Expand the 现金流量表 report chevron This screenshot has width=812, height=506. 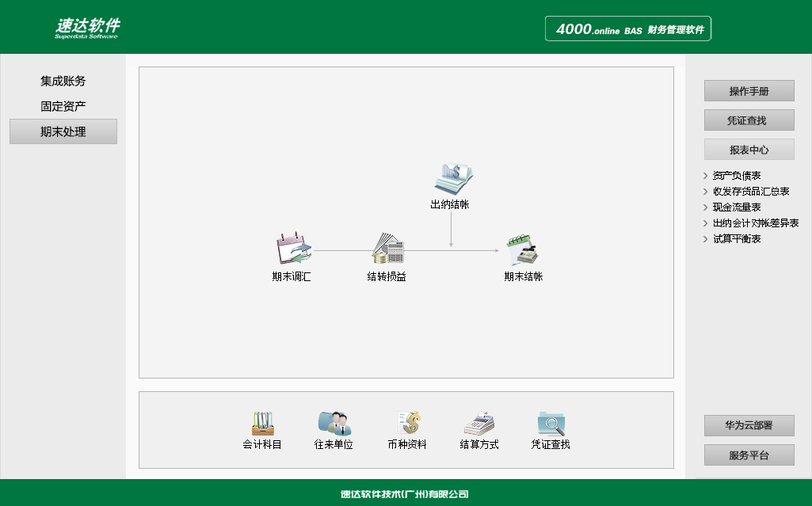(706, 207)
